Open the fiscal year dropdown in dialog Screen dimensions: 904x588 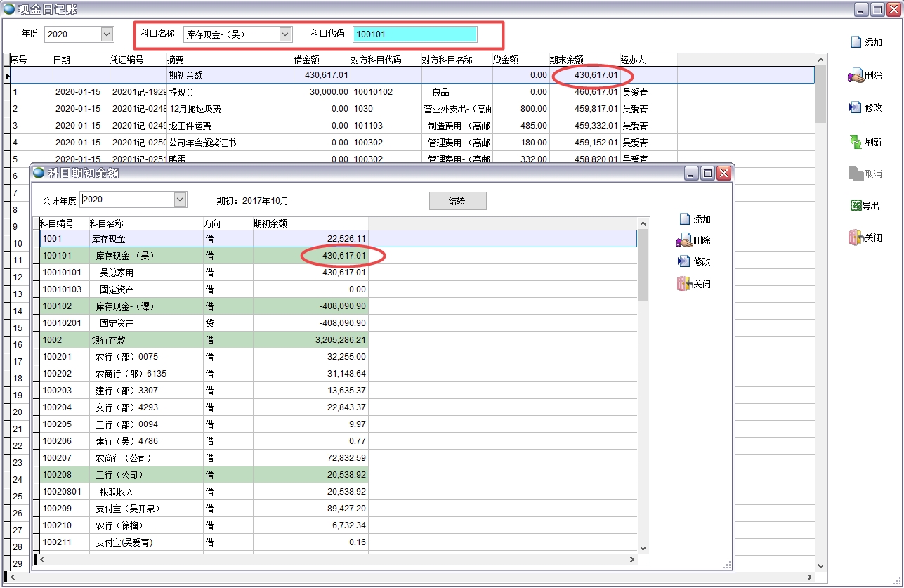click(x=181, y=200)
